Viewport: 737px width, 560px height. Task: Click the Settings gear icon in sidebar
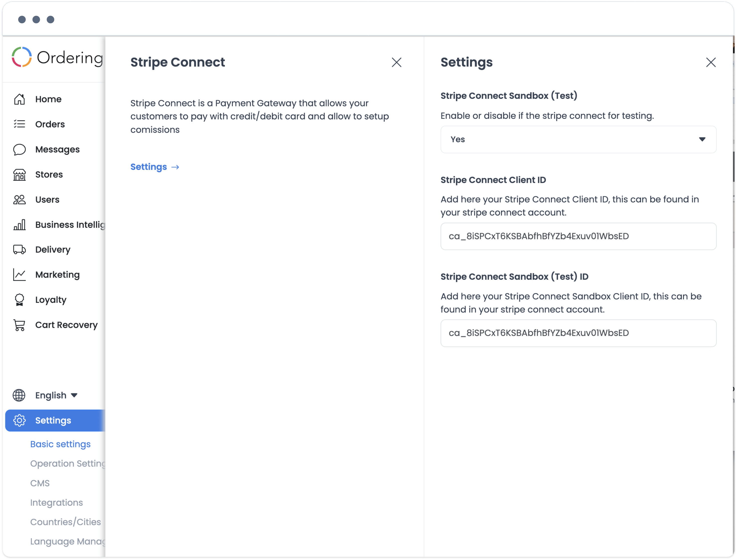tap(19, 420)
